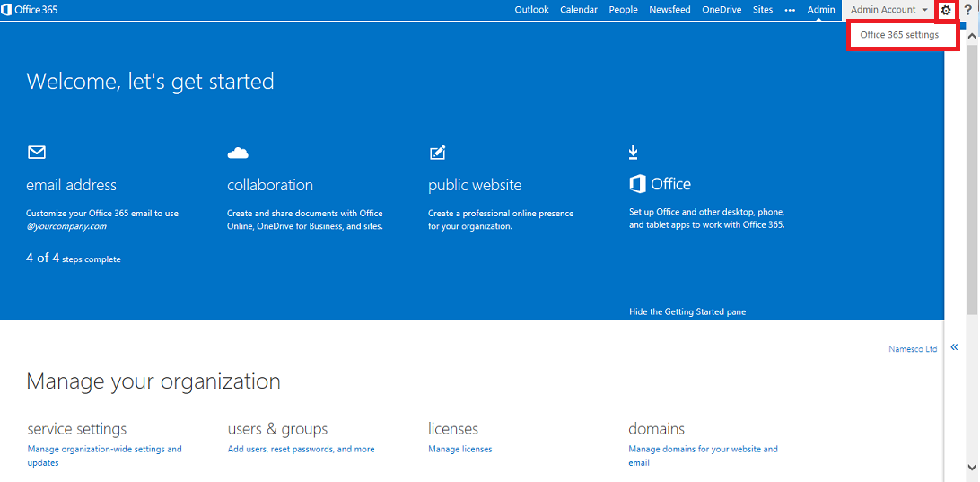980x482 pixels.
Task: Go to Outlook
Action: [532, 9]
